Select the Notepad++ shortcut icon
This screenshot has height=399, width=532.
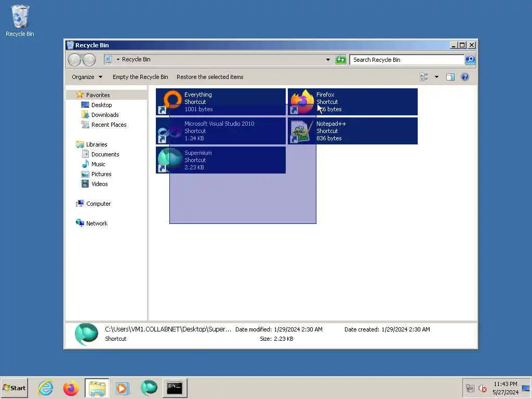click(x=302, y=131)
